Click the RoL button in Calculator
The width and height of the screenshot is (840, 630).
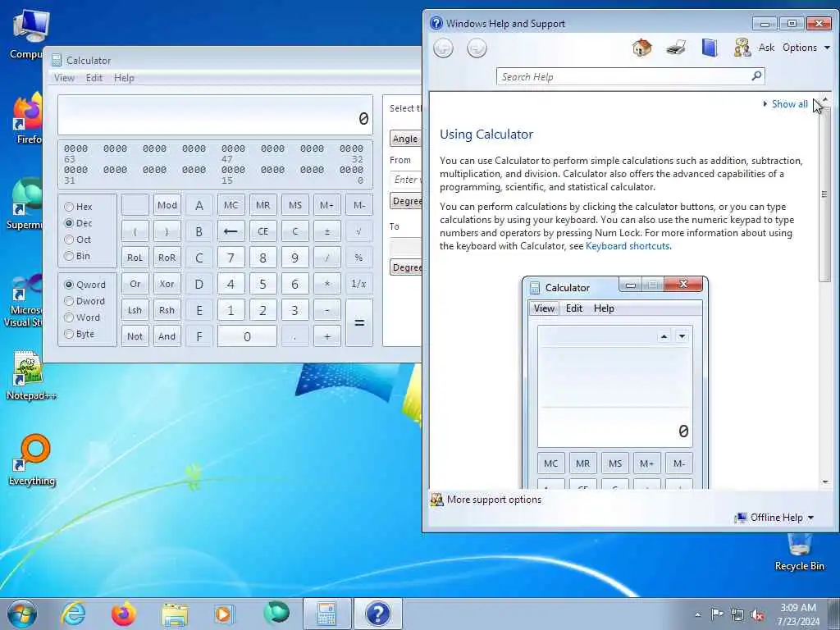coord(135,258)
